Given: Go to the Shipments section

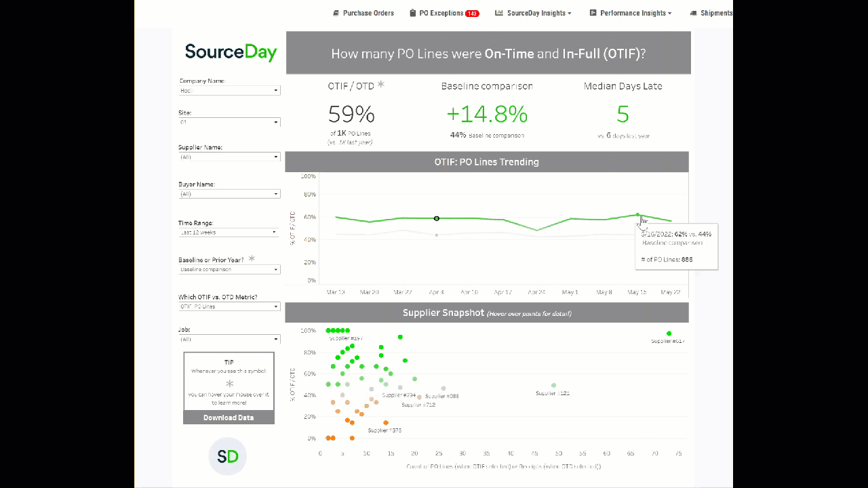Looking at the screenshot, I should point(711,13).
